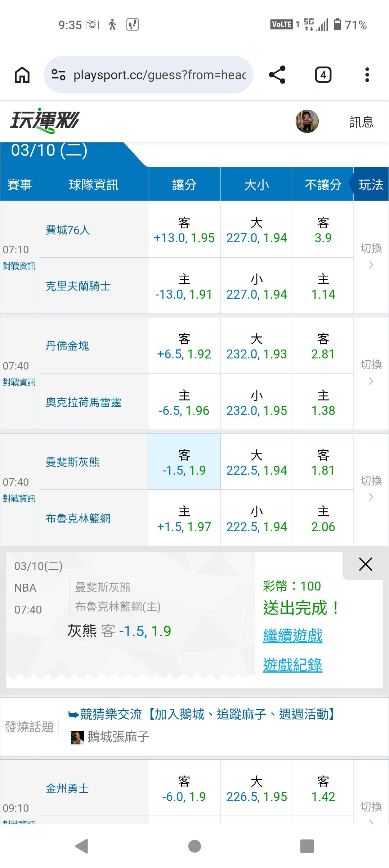Screen dimensions: 389x868
Task: Expand 切換 for the 灰熊 vs 籃網 game
Action: click(x=371, y=489)
